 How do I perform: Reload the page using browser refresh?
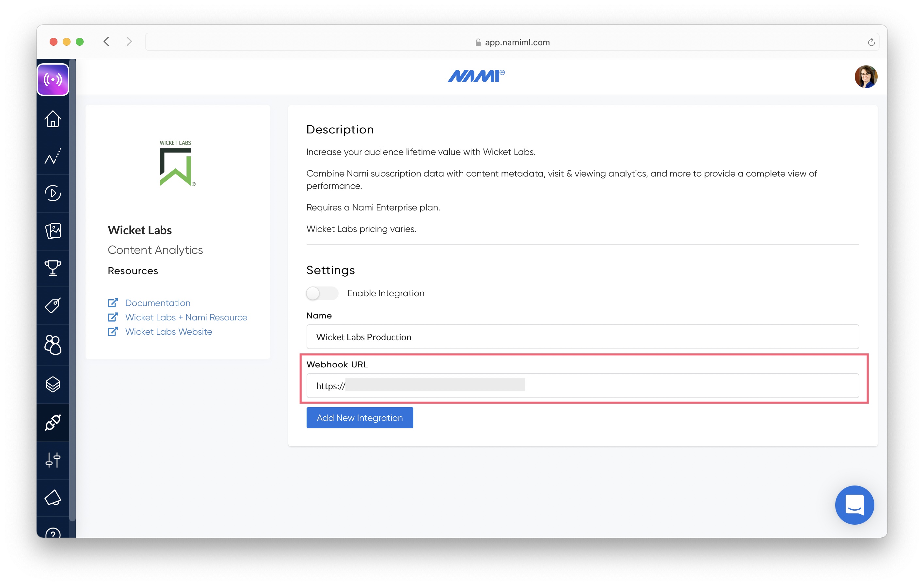(871, 42)
